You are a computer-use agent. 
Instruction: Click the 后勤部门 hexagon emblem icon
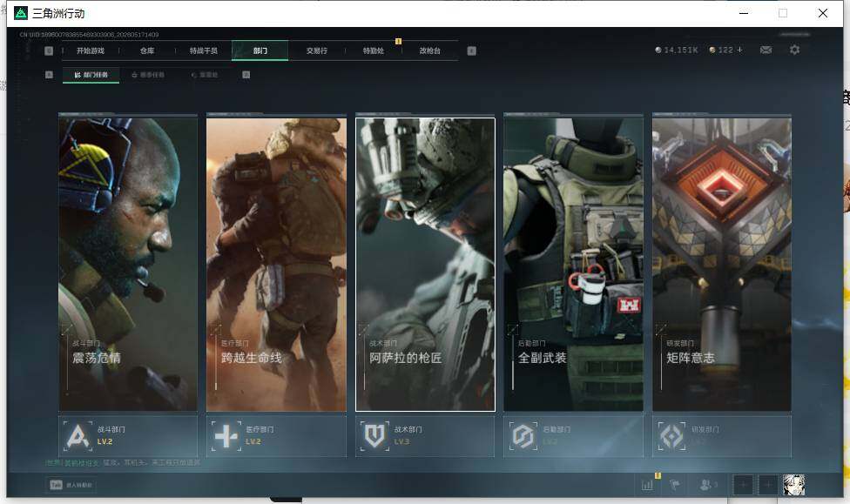click(523, 436)
